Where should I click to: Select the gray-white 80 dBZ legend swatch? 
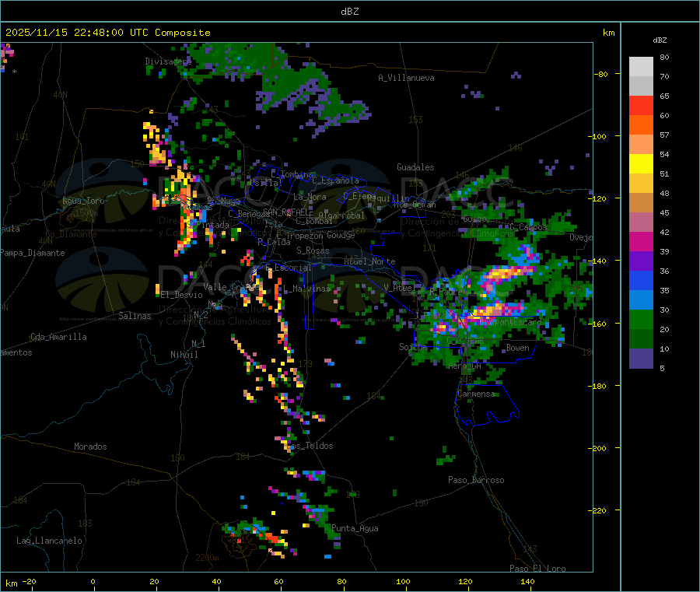click(641, 67)
